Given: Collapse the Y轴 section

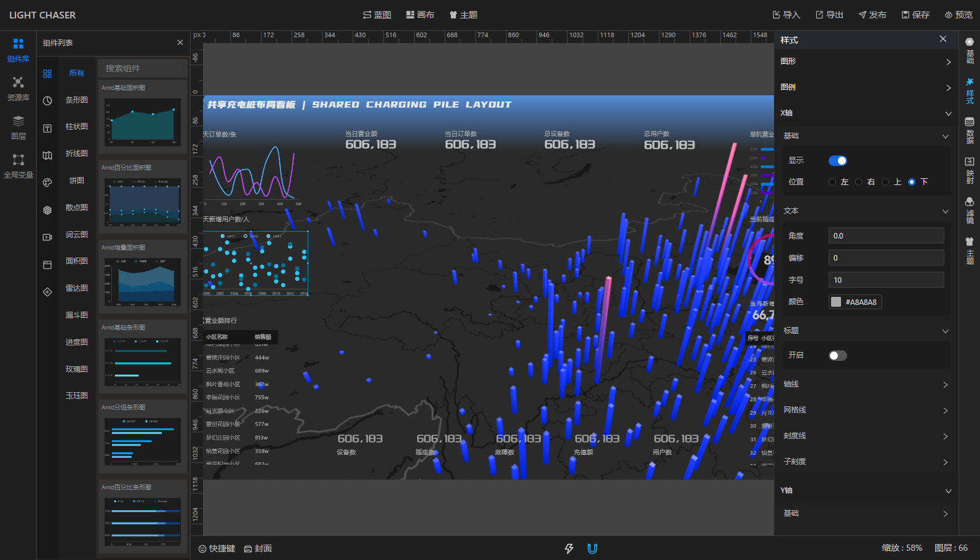Looking at the screenshot, I should tap(866, 491).
